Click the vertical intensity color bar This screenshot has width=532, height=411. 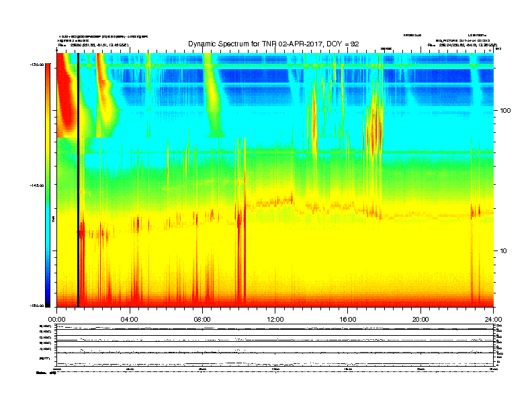[48, 185]
